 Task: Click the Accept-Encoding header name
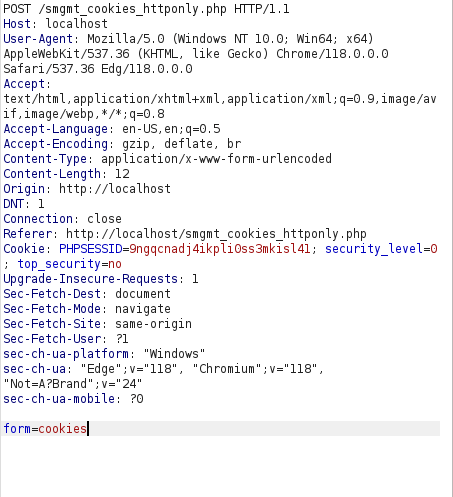(x=56, y=144)
